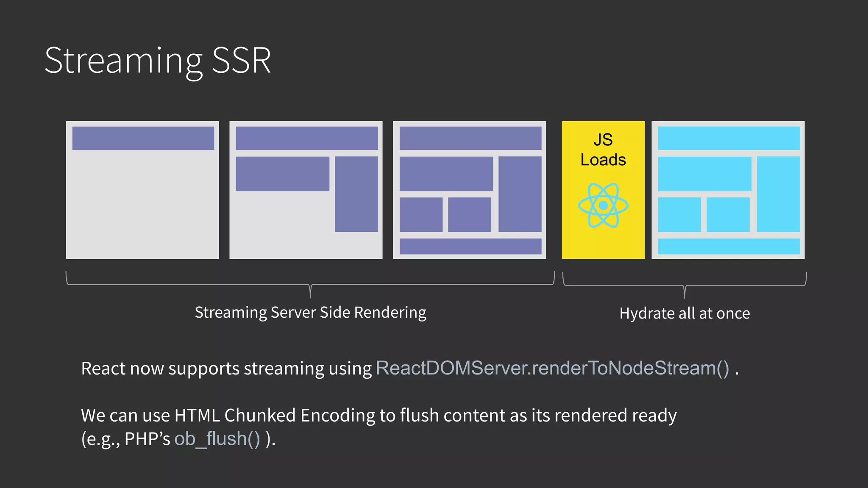Image resolution: width=868 pixels, height=488 pixels.
Task: Click the React atom logo icon
Action: [x=603, y=205]
